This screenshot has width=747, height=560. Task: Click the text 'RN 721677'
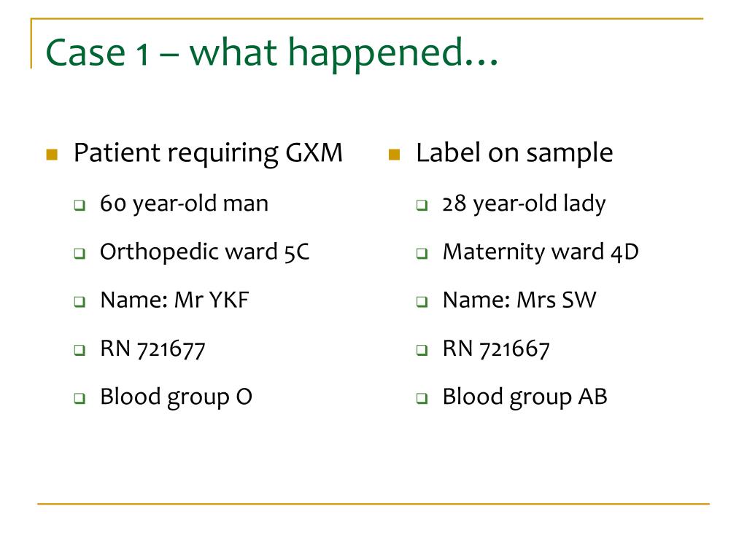(x=152, y=349)
